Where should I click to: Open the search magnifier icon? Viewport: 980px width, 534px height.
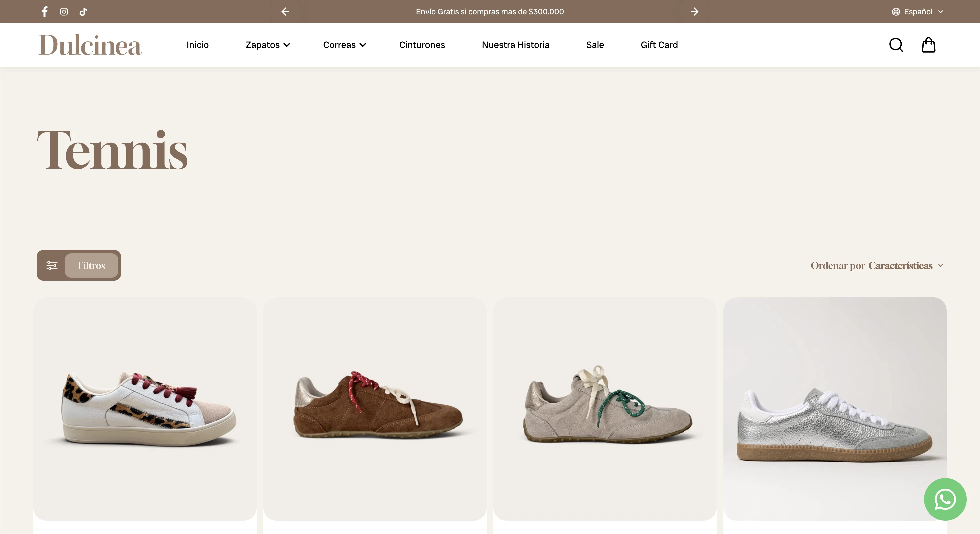click(896, 45)
